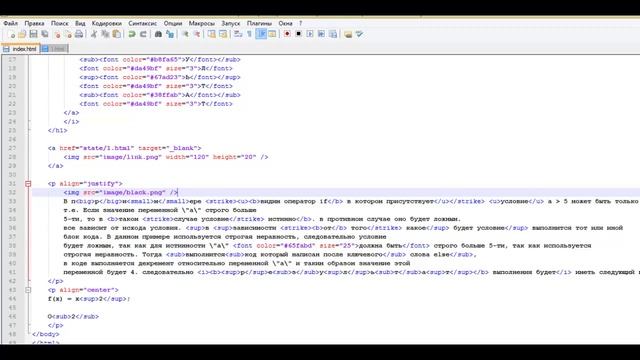Viewport: 640px width, 360px height.
Task: Open the Replace dialog from the toolbar
Action: (x=170, y=34)
